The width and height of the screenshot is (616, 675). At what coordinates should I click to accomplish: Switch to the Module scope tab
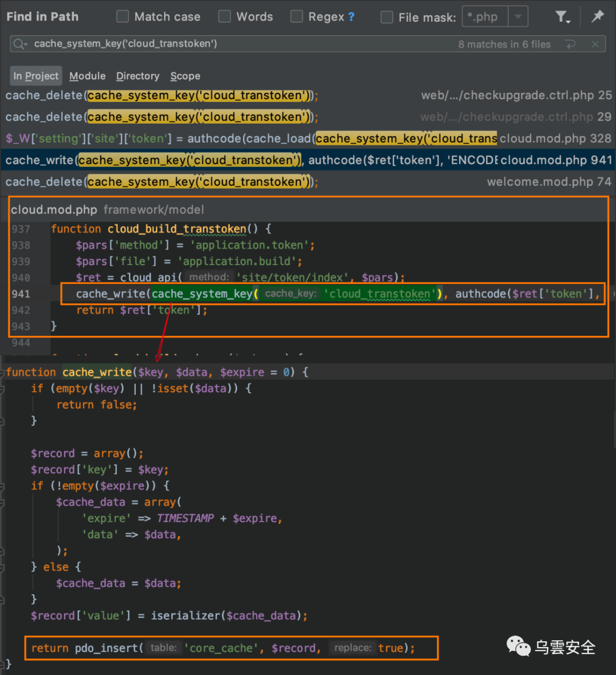pyautogui.click(x=87, y=76)
